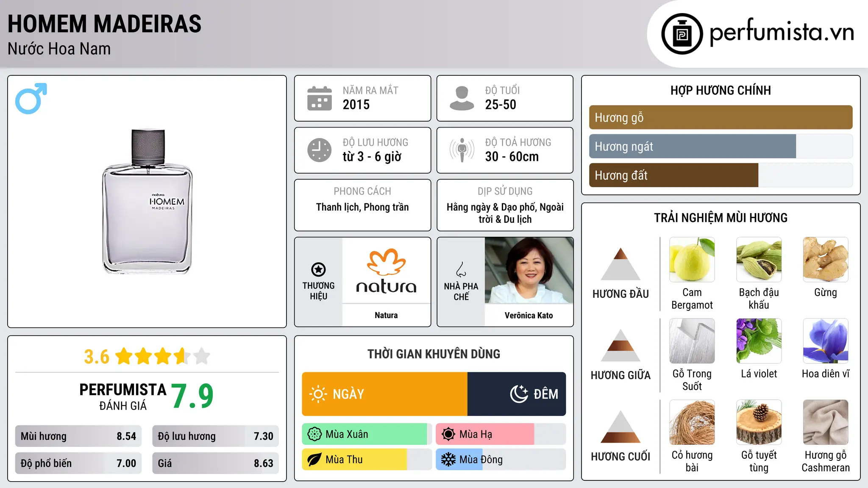Click the person icon beside Độ tuổi

coord(462,98)
